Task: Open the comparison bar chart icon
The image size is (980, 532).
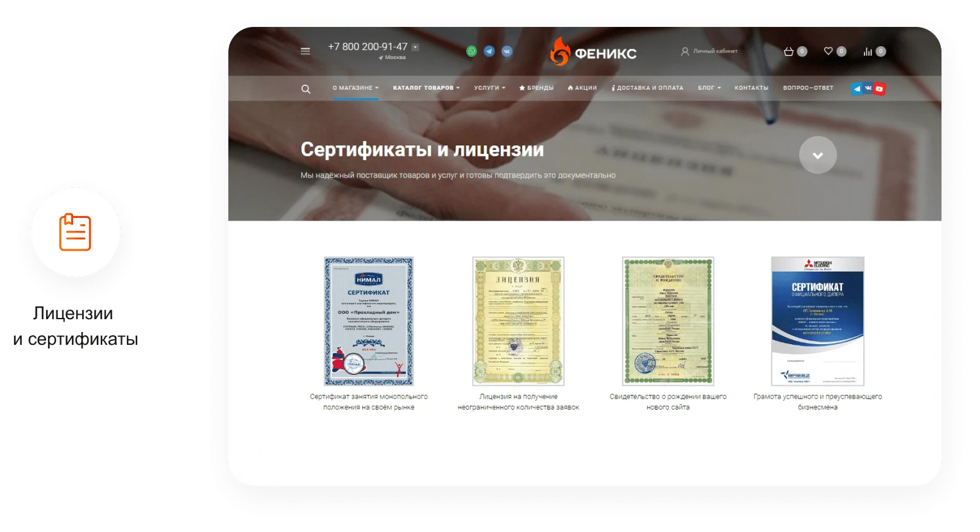Action: click(x=868, y=51)
